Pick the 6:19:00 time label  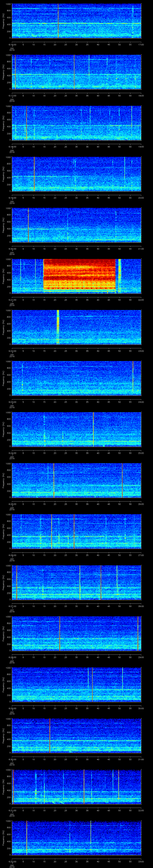[12, 197]
